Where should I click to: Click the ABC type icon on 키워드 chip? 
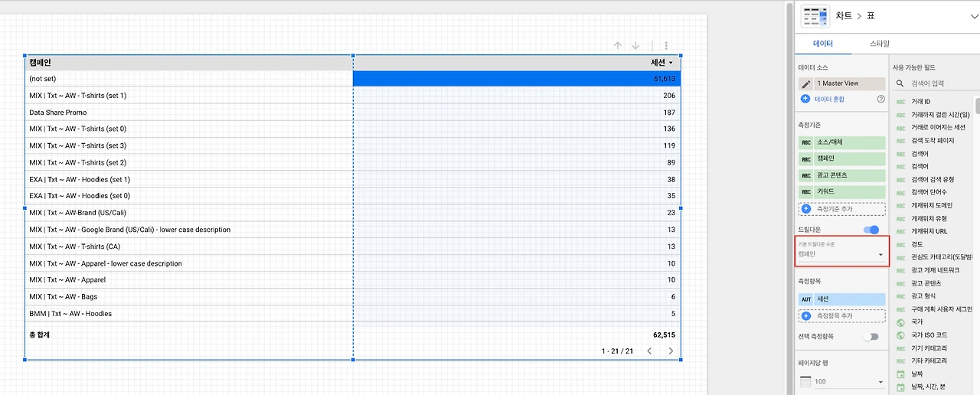tap(806, 192)
